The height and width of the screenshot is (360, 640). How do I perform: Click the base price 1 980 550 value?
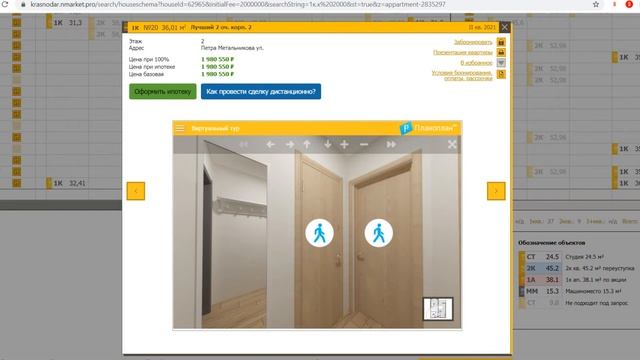click(x=218, y=74)
